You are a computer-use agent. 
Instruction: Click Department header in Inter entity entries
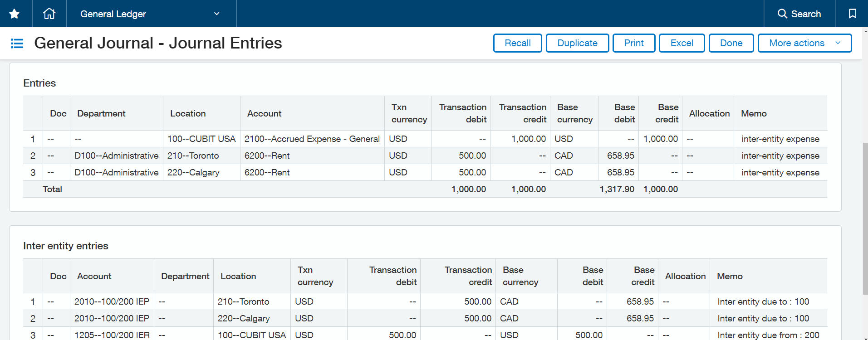click(x=185, y=276)
